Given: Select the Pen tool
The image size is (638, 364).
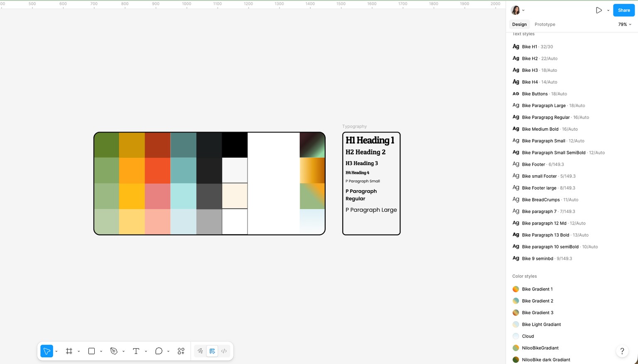Looking at the screenshot, I should [114, 351].
